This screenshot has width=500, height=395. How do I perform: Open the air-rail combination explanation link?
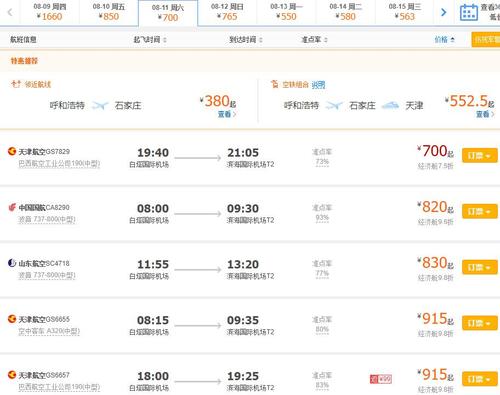tap(318, 85)
